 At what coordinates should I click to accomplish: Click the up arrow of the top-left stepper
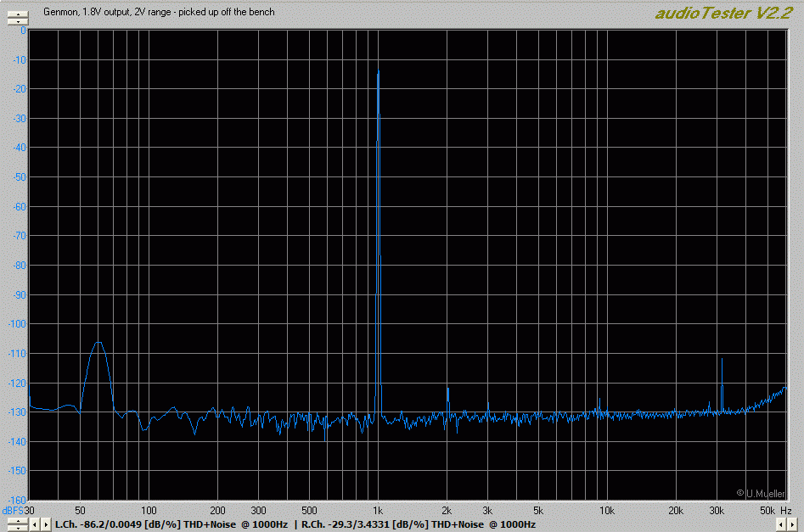(x=16, y=14)
